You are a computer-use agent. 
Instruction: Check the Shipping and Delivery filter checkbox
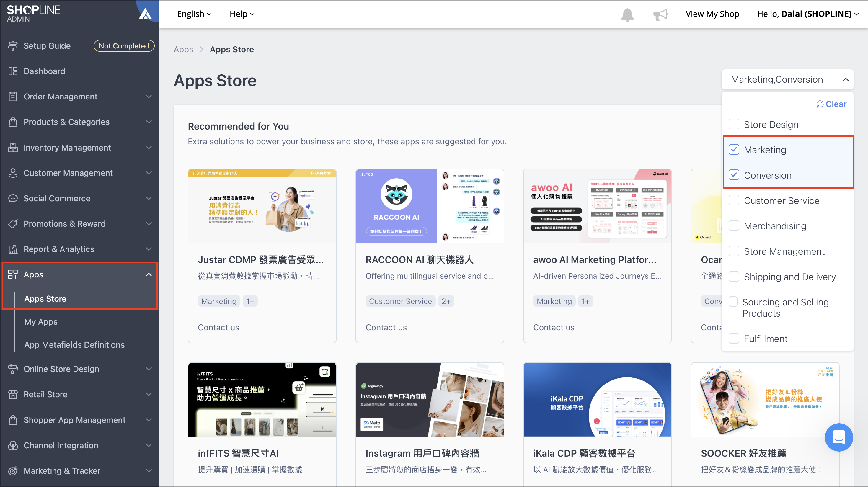coord(734,277)
